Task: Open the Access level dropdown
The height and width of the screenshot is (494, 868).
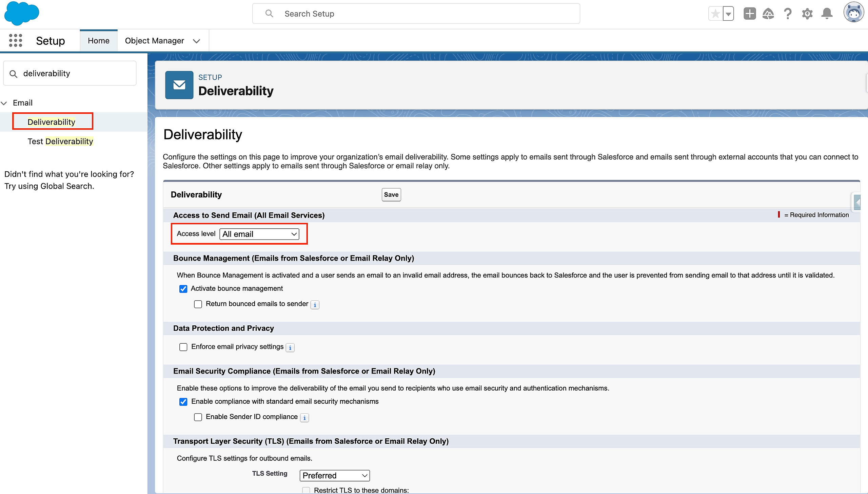Action: 259,234
